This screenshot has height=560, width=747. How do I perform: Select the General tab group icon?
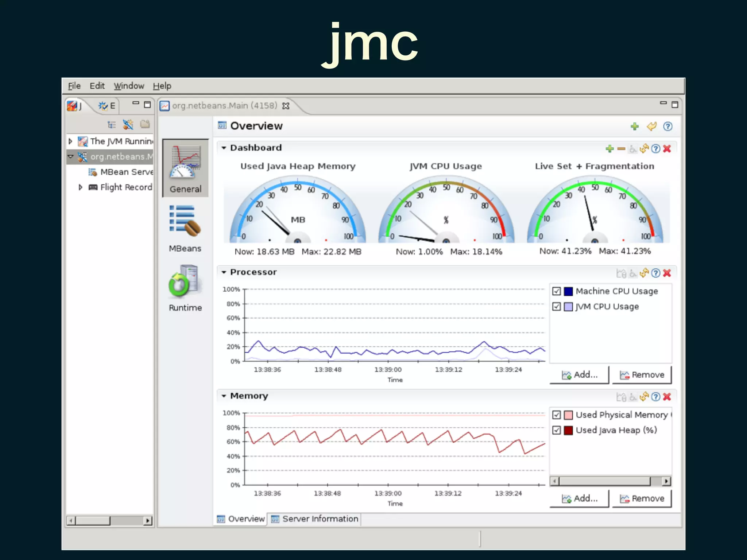pyautogui.click(x=185, y=168)
